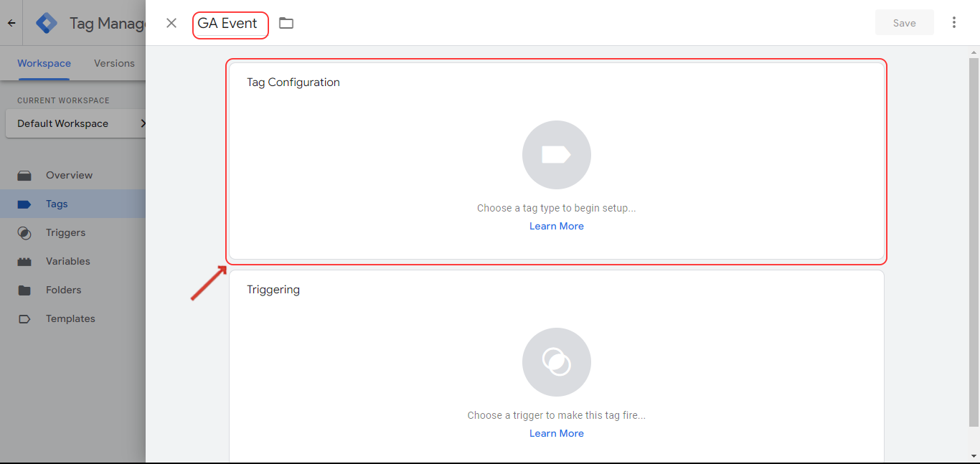This screenshot has height=464, width=980.
Task: Close the tag editor with X icon
Action: click(x=171, y=23)
